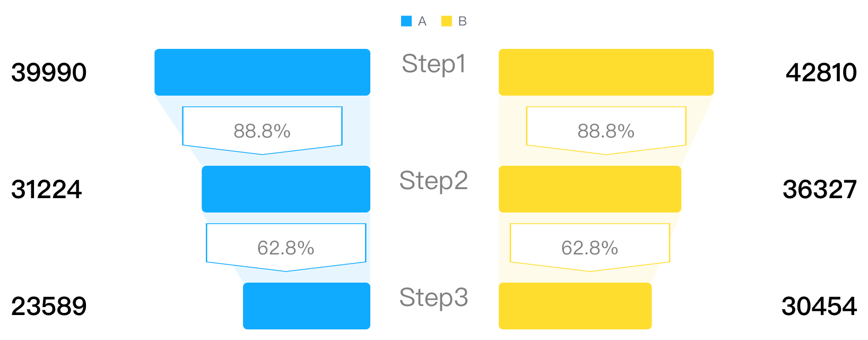
Task: Click the yellow legend swatch for B
Action: [446, 21]
